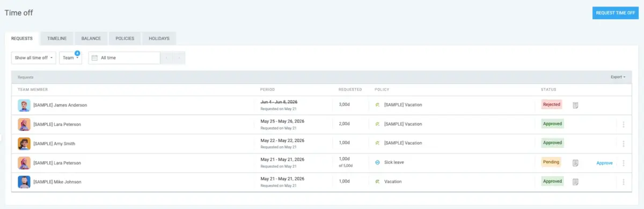Select [SAMPLE] Amy Smith name
The height and width of the screenshot is (209, 644).
click(54, 143)
